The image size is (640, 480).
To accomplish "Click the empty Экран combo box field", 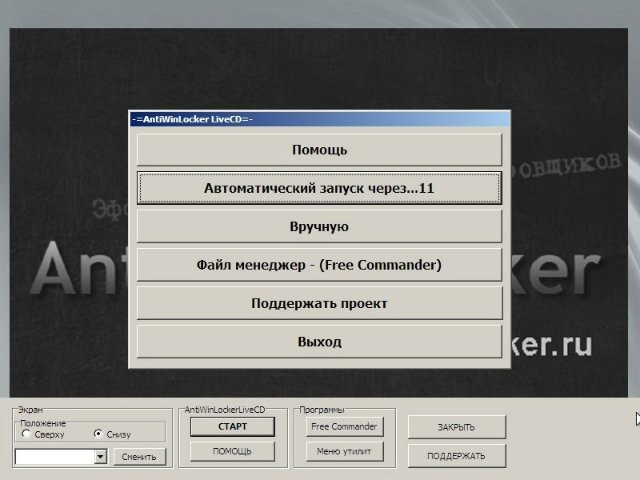I will point(55,457).
